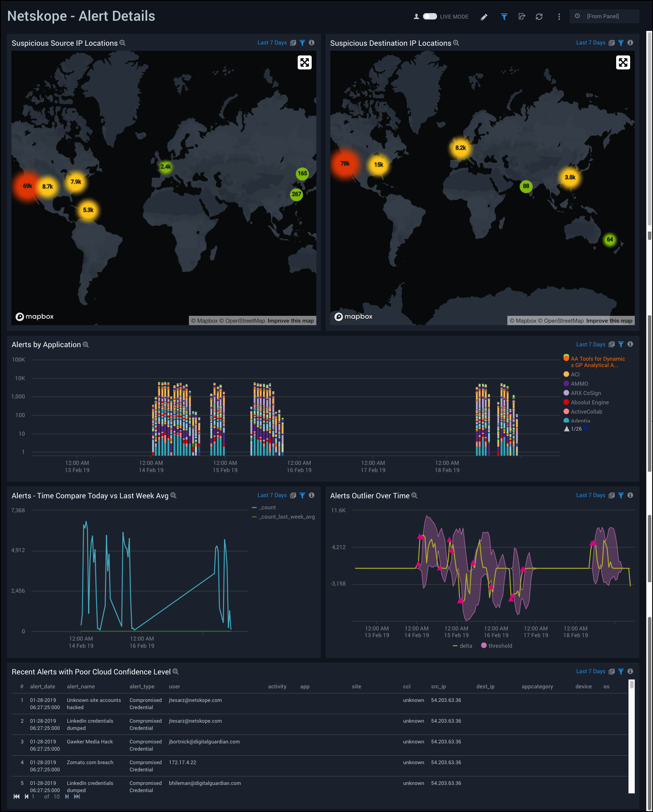Go to next page of alerts table
Image resolution: width=653 pixels, height=812 pixels.
67,797
